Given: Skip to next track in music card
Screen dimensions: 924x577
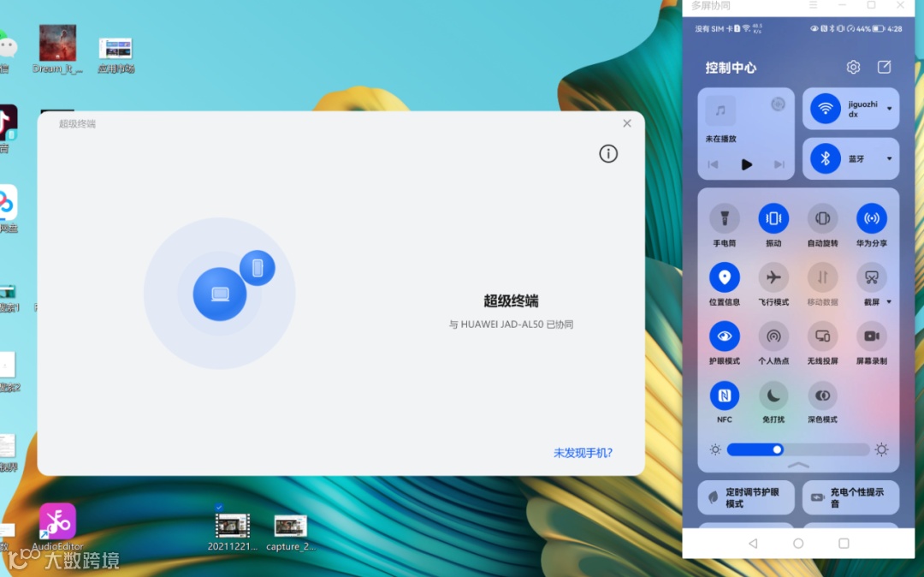Looking at the screenshot, I should coord(779,164).
